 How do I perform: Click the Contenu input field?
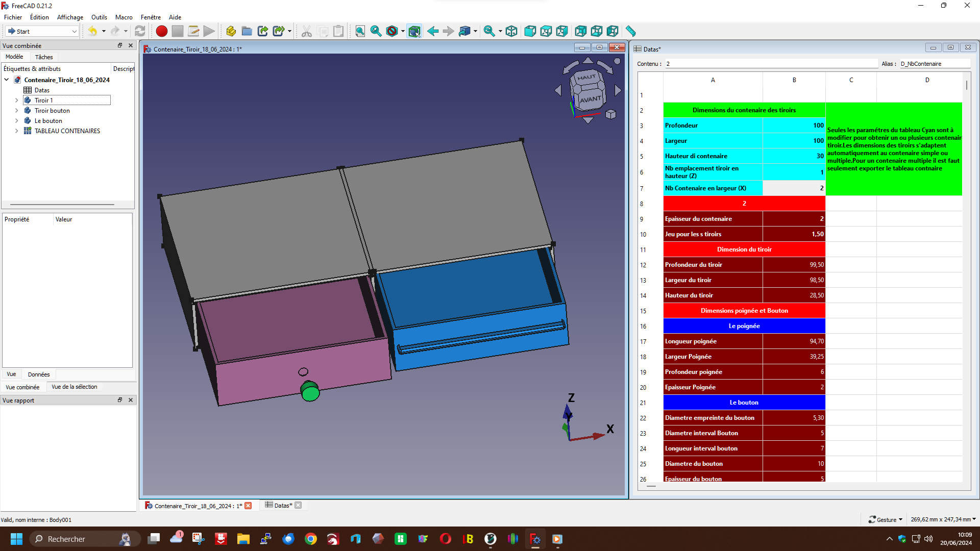[x=771, y=64]
